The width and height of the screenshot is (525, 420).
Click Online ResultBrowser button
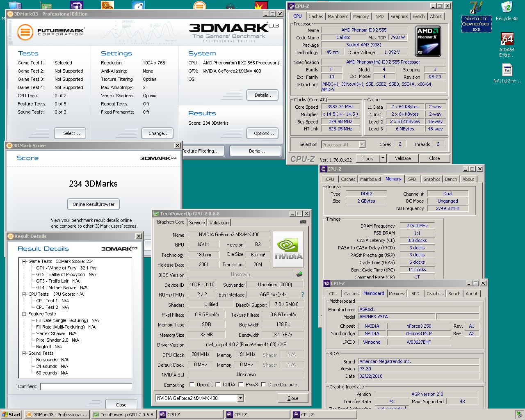pyautogui.click(x=94, y=204)
